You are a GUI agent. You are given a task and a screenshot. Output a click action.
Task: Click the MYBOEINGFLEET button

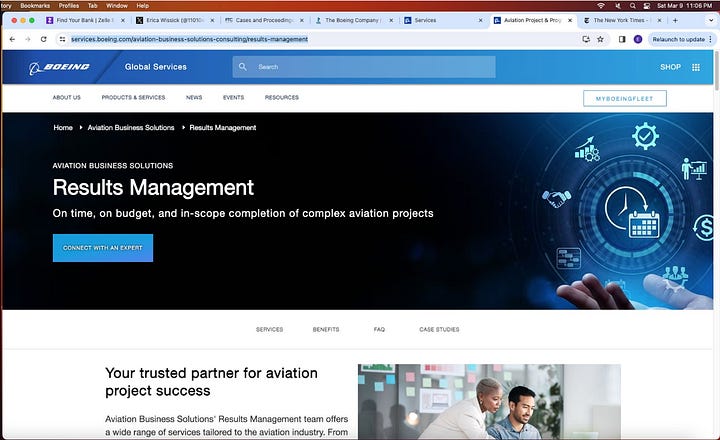(624, 98)
